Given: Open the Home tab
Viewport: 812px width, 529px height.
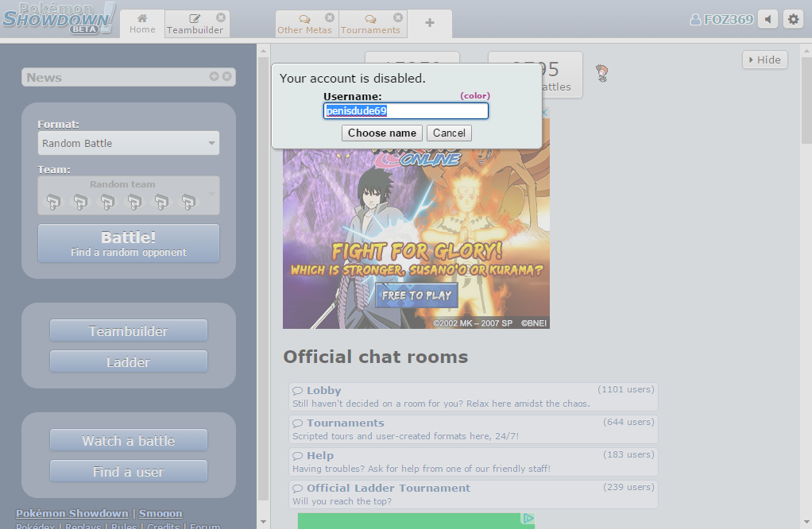Looking at the screenshot, I should [x=142, y=24].
